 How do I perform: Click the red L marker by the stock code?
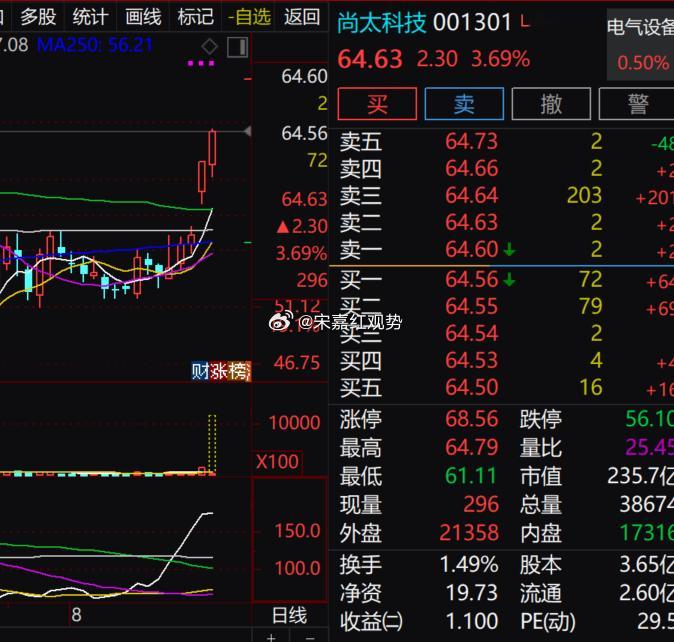point(524,20)
